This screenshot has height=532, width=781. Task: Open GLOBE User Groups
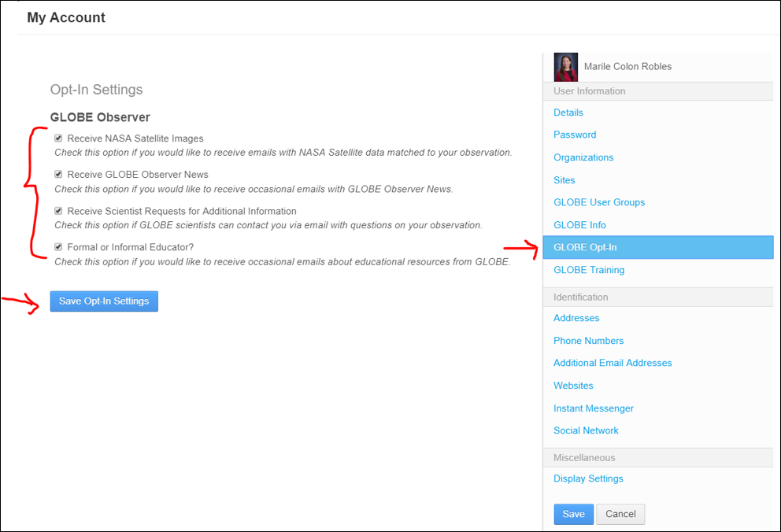tap(599, 202)
